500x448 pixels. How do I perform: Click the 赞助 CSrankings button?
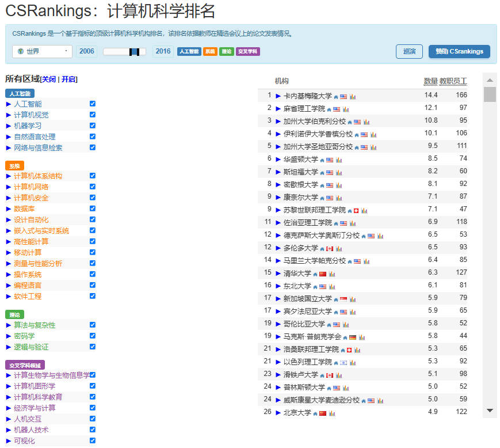pyautogui.click(x=459, y=52)
